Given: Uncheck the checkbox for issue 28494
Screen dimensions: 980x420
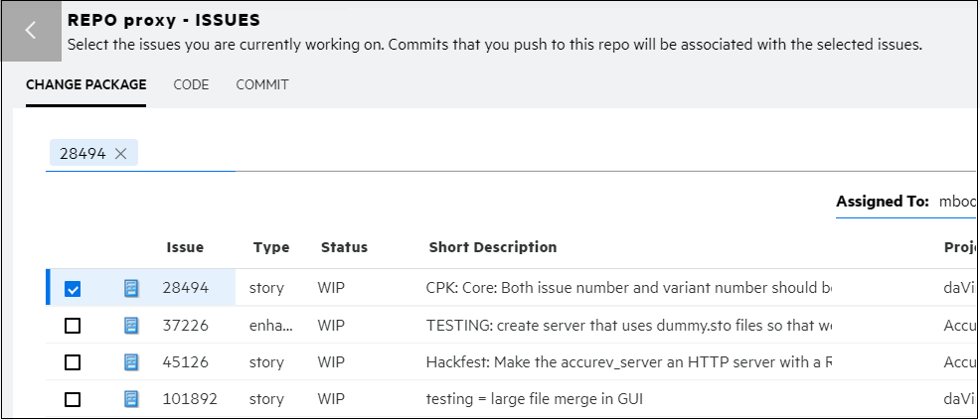Looking at the screenshot, I should (x=73, y=289).
